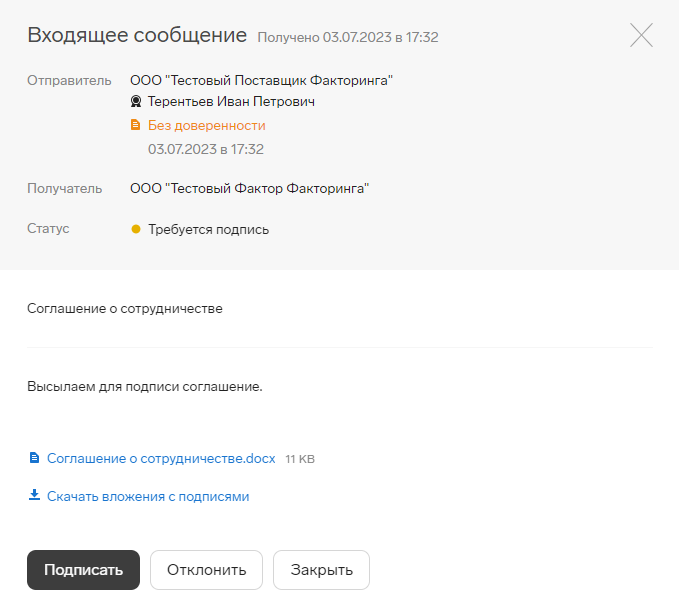Viewport: 679px width, 615px height.
Task: Select Скачать вложения с подписями link
Action: coord(148,496)
